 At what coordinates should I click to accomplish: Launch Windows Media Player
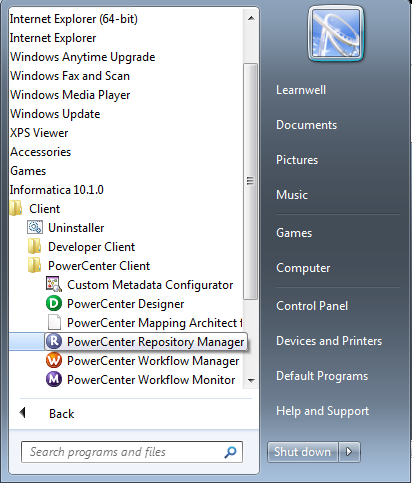70,95
